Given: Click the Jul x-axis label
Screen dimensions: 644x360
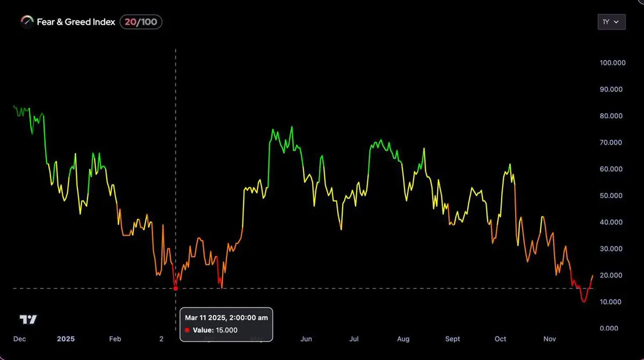Looking at the screenshot, I should (x=354, y=339).
